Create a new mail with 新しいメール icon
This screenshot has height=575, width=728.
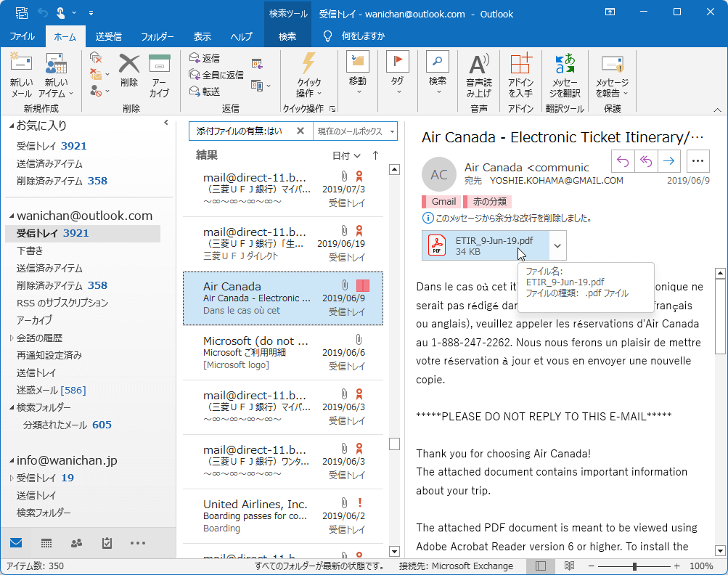[x=21, y=74]
